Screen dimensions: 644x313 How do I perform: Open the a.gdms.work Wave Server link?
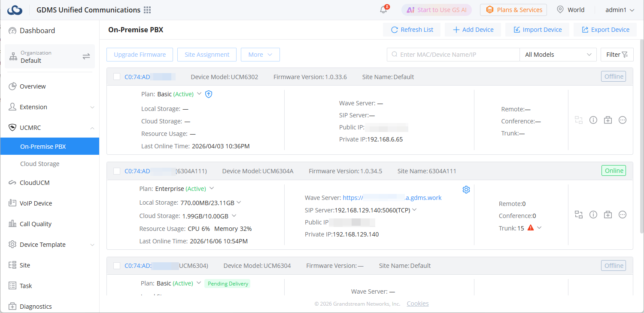[392, 198]
